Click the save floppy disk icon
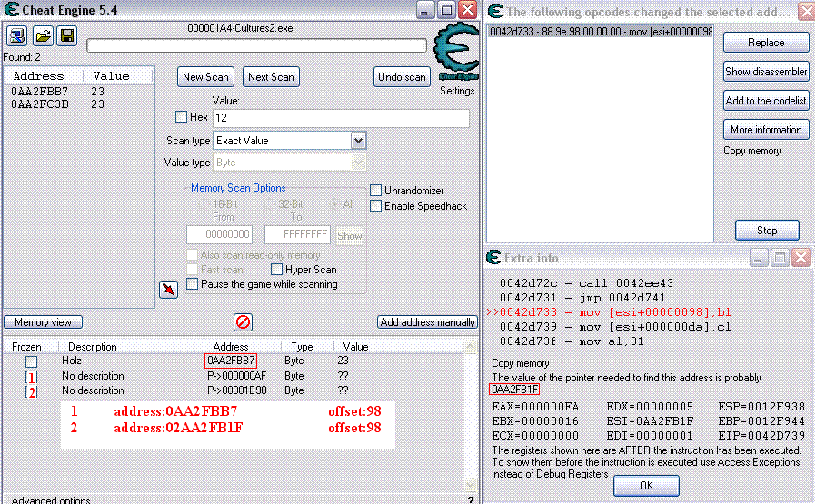The image size is (816, 504). (x=67, y=36)
